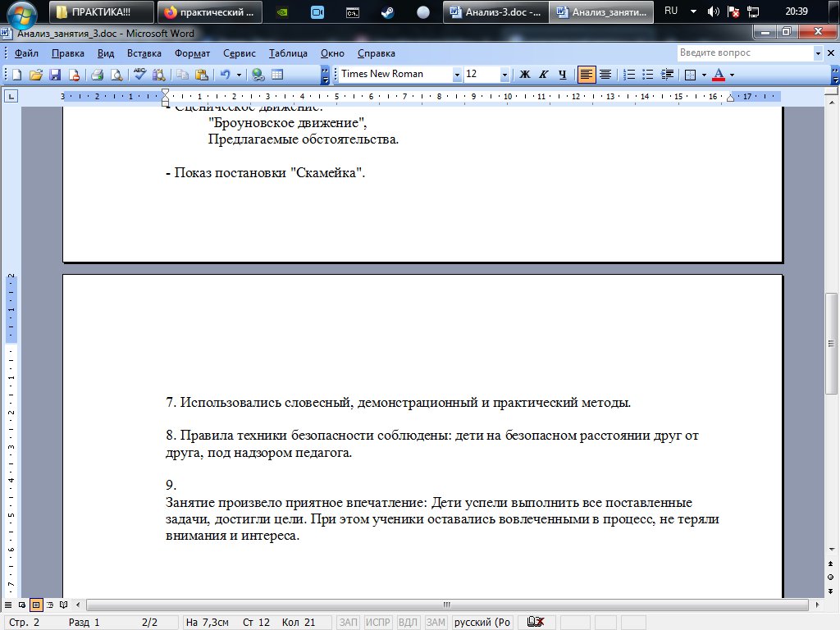Click the spelling status book icon
This screenshot has height=630, width=840.
(x=535, y=622)
